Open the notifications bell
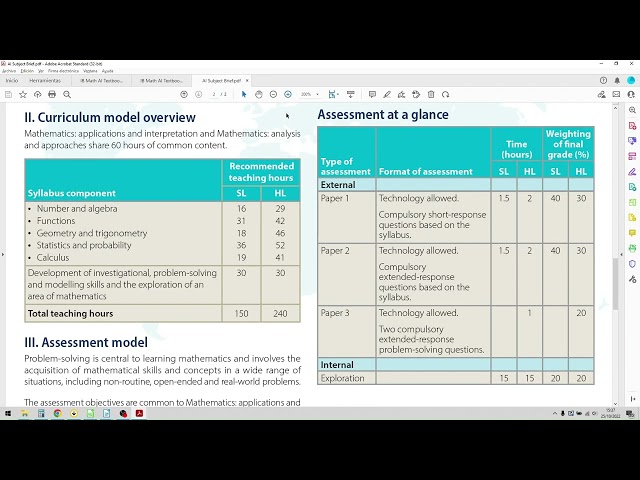 click(x=617, y=80)
